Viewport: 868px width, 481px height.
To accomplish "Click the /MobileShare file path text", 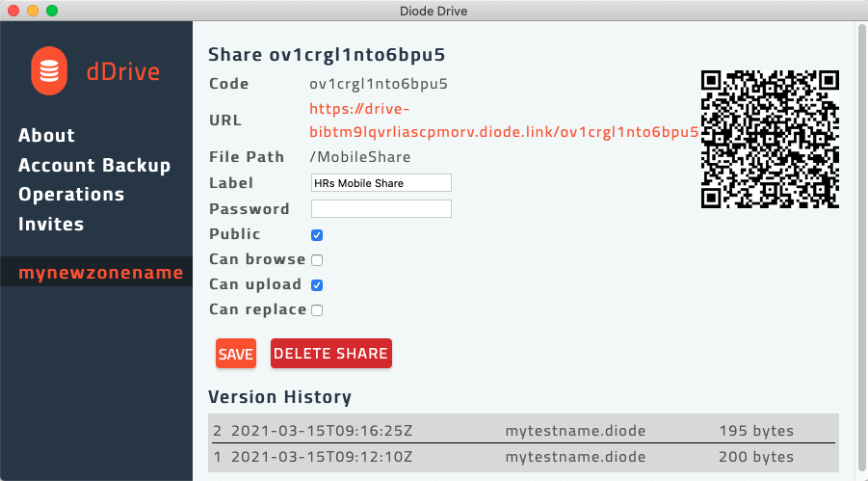I will pos(360,157).
